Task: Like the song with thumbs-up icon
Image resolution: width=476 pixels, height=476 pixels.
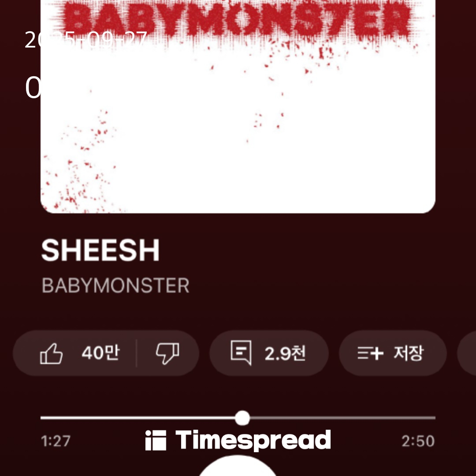Action: [51, 353]
